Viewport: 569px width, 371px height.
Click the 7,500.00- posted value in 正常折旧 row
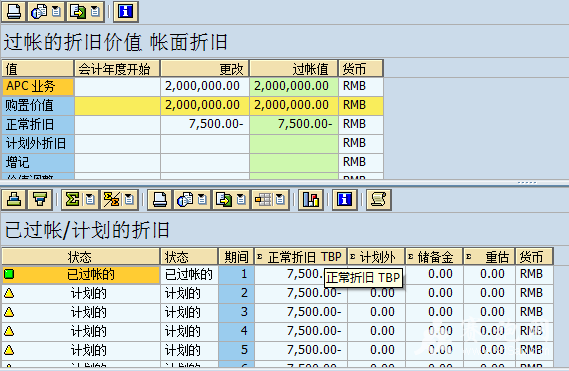click(294, 125)
